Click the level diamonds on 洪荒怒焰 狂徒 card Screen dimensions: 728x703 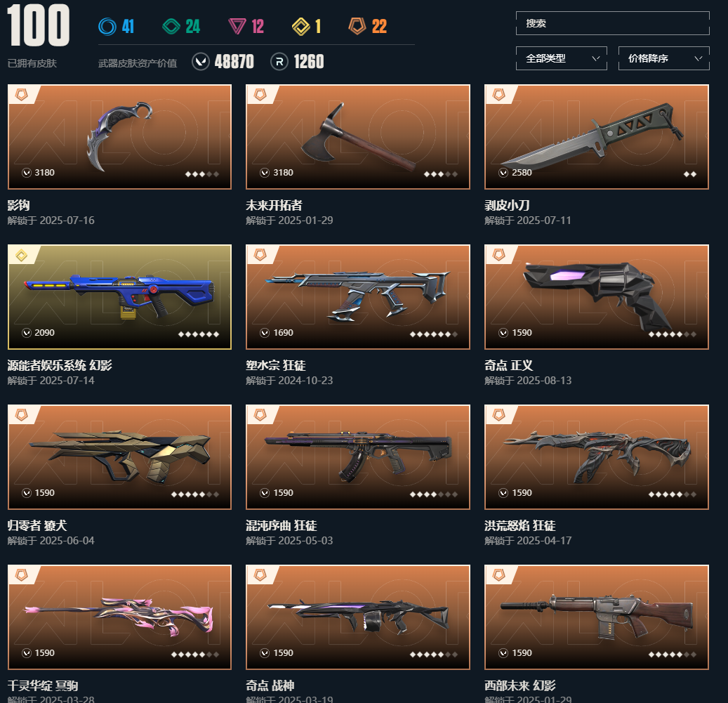[x=673, y=494]
